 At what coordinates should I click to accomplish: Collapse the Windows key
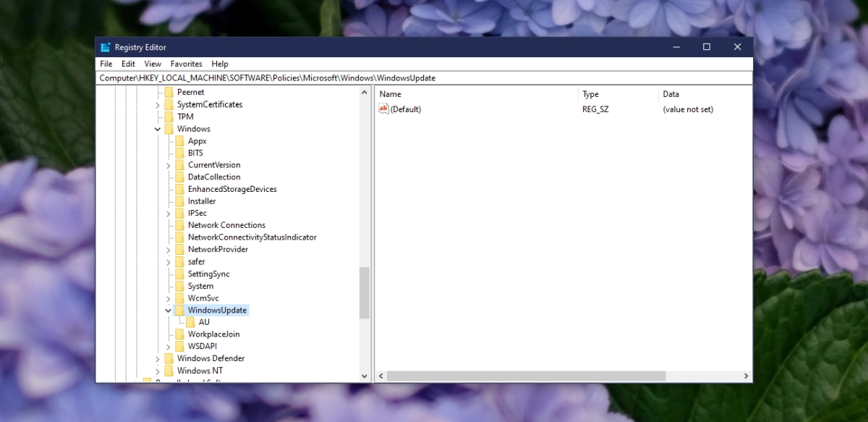[x=158, y=128]
